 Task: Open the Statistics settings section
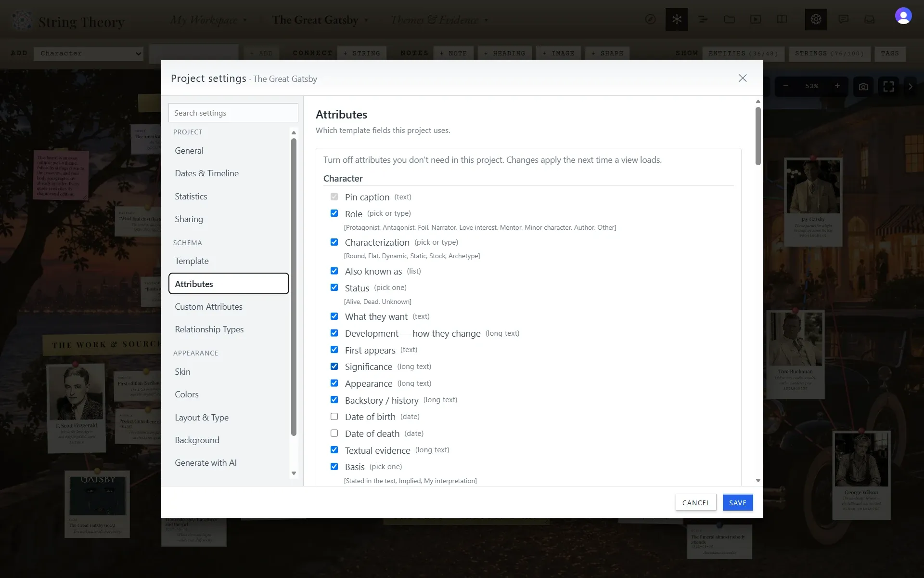pyautogui.click(x=229, y=197)
